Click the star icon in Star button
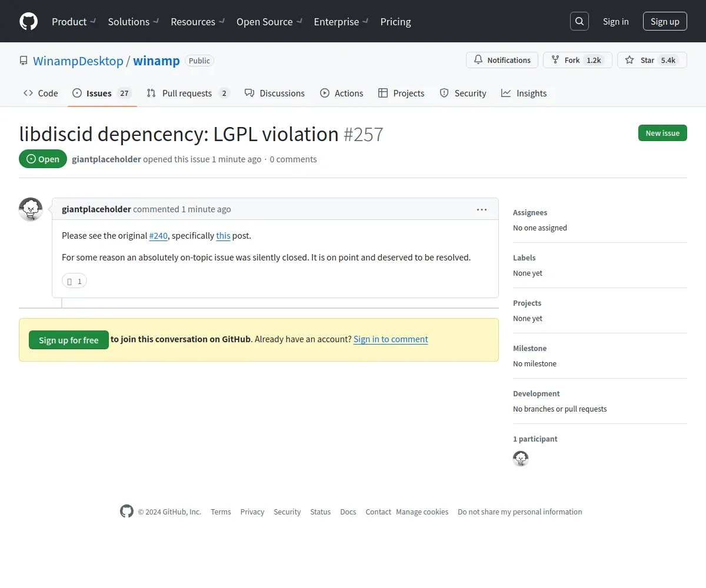Screen dimensions: 706x588 [x=630, y=60]
